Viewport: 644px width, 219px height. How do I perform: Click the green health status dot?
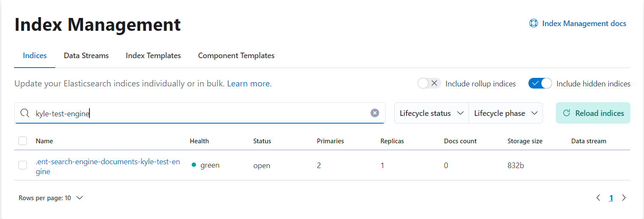(194, 165)
